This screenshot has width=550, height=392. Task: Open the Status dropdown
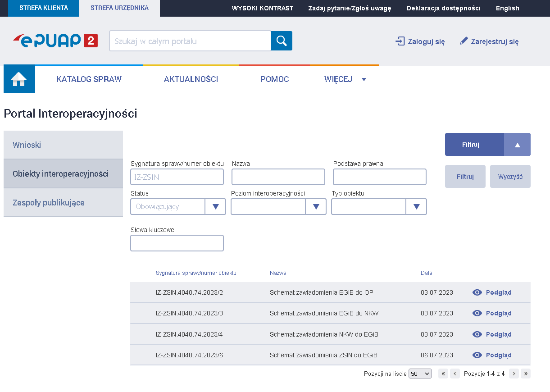coord(216,206)
